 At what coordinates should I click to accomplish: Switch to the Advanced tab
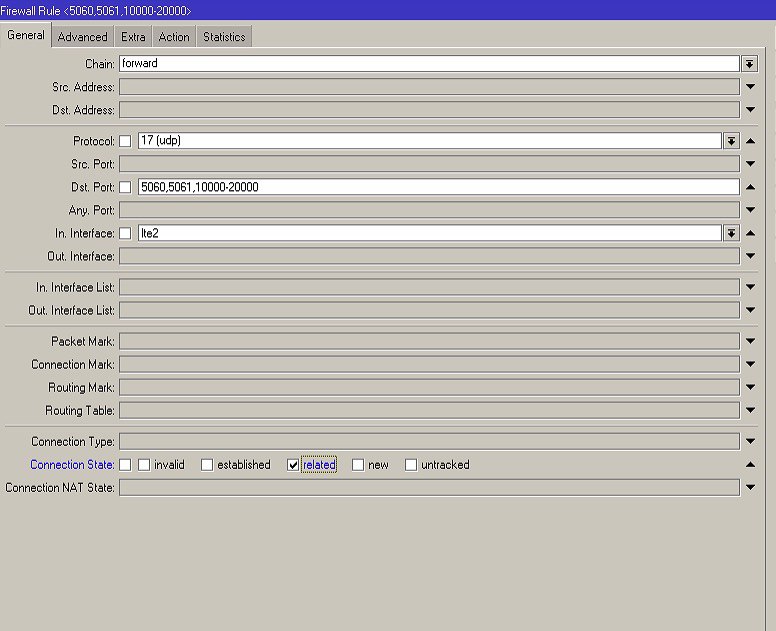click(82, 37)
